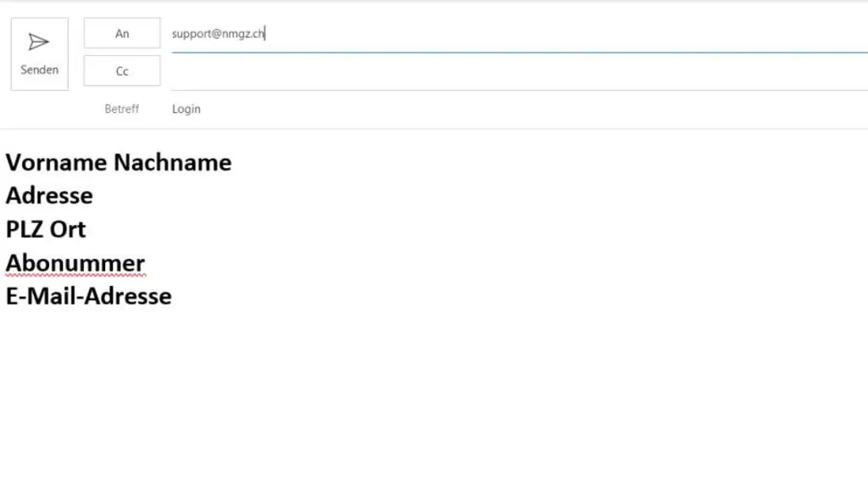Click the E-Mail-Adresse line in body

click(x=89, y=296)
